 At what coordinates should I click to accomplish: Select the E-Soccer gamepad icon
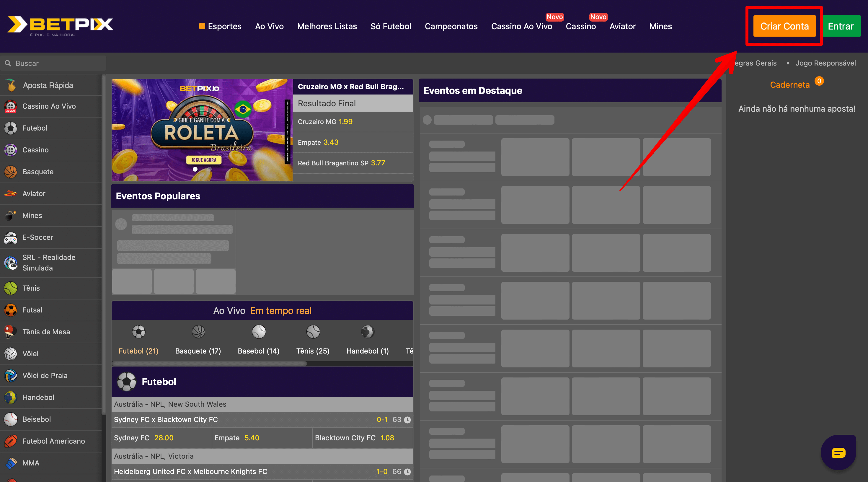tap(11, 237)
